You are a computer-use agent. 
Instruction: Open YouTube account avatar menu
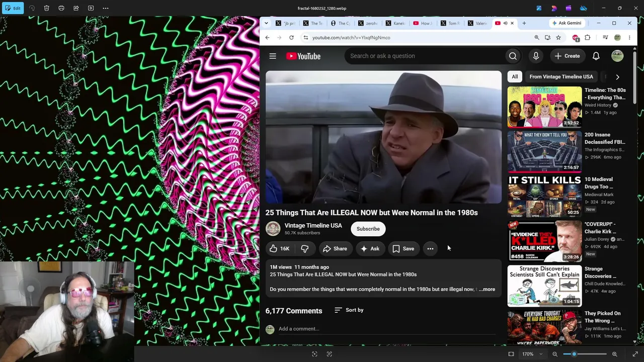tap(617, 56)
